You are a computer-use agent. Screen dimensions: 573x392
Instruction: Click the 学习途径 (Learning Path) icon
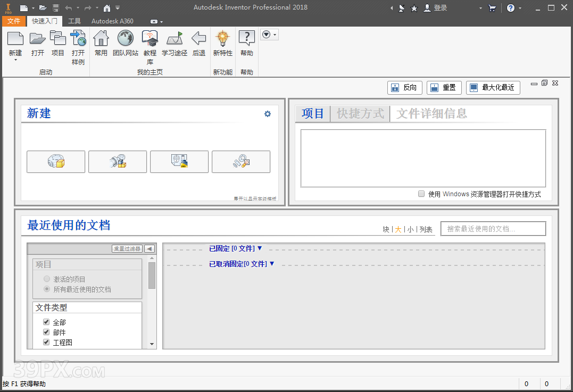pyautogui.click(x=175, y=38)
